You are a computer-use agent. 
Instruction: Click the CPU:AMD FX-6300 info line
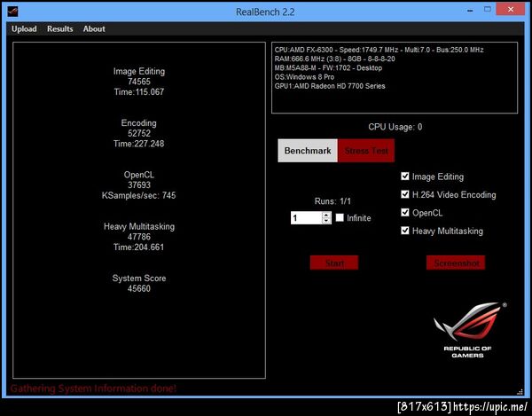click(379, 50)
